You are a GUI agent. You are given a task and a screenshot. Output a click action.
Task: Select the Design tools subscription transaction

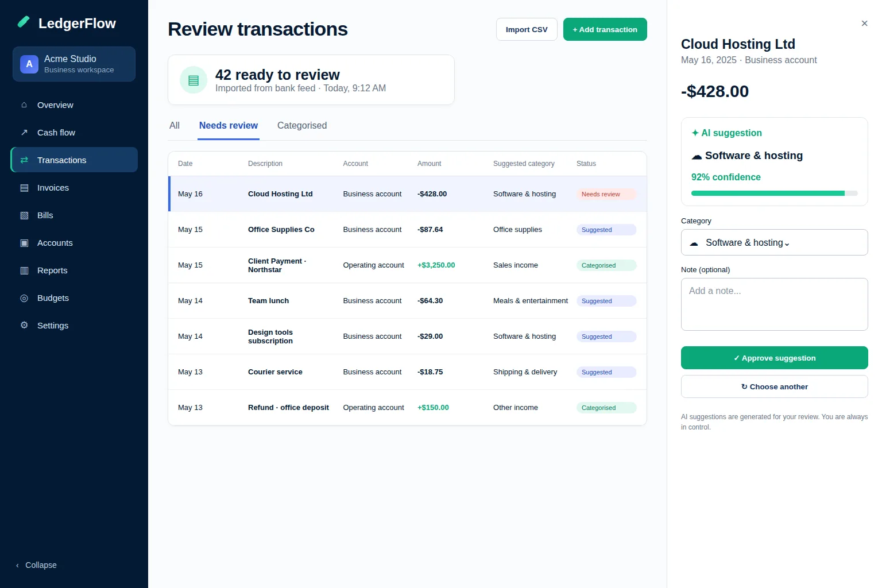[407, 336]
